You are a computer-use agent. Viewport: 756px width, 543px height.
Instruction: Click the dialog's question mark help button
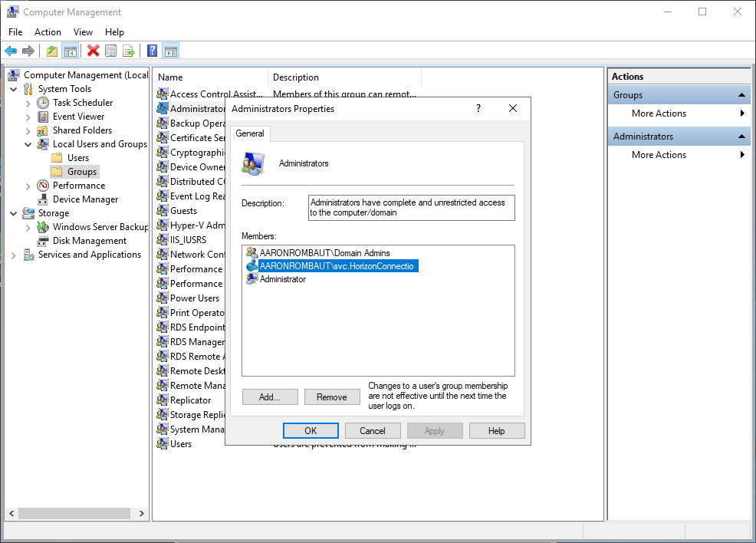(x=478, y=109)
